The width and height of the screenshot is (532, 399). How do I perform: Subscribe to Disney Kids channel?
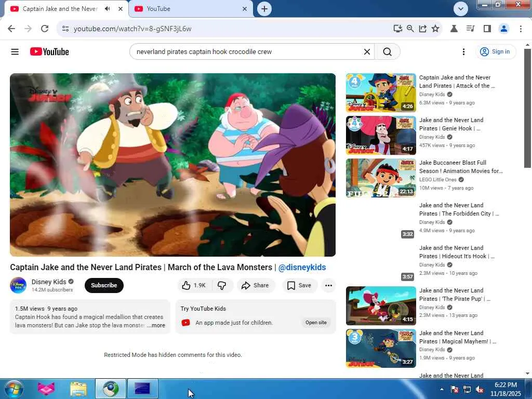tap(104, 285)
